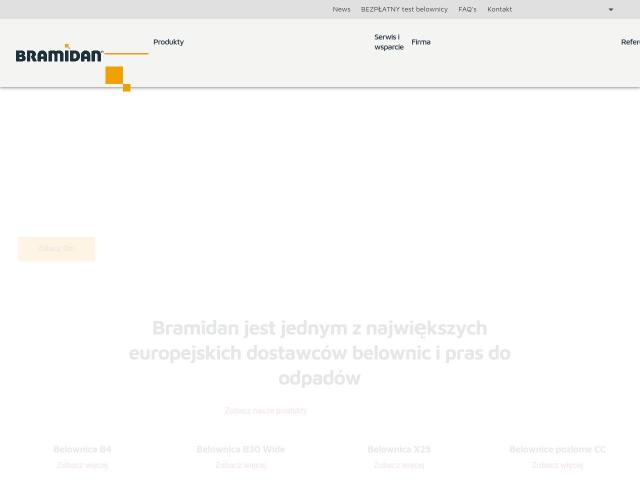The image size is (640, 480).
Task: Open the Produkty menu
Action: tap(169, 42)
